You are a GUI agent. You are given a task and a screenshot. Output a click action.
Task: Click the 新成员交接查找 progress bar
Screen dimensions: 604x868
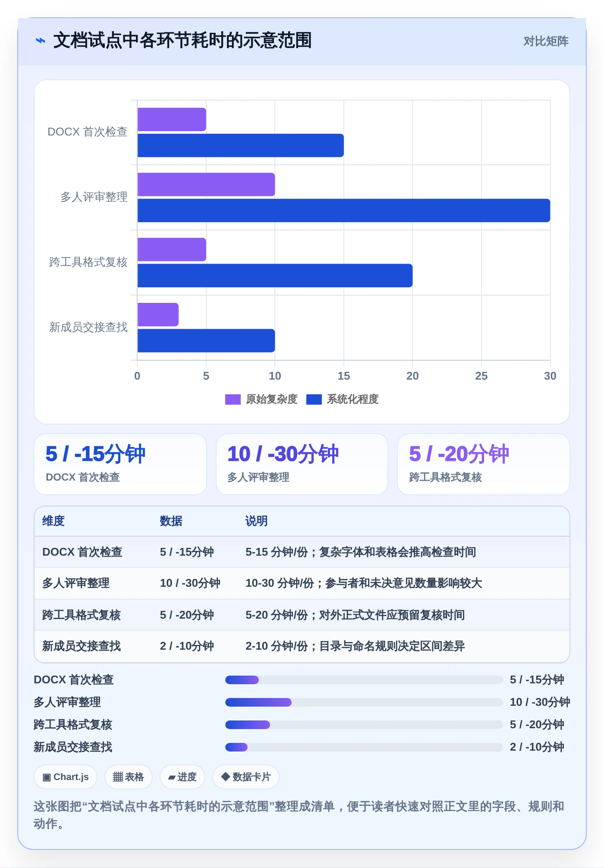tap(364, 747)
